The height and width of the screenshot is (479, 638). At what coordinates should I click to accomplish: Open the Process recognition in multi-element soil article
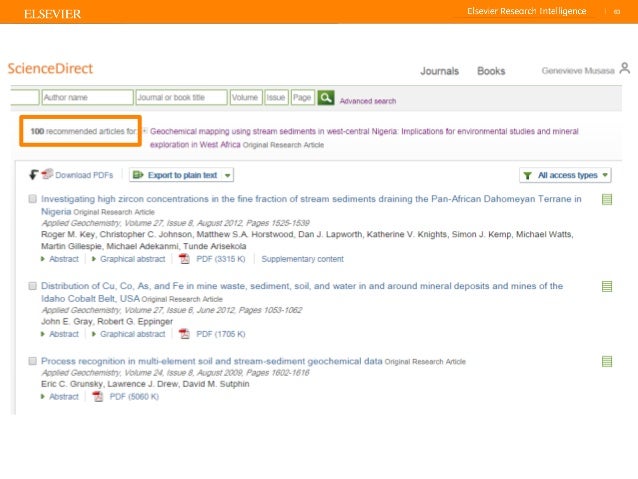pyautogui.click(x=212, y=361)
